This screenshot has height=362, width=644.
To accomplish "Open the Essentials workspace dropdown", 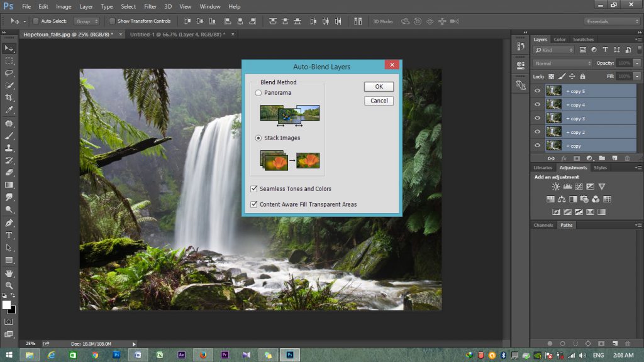I will click(612, 21).
